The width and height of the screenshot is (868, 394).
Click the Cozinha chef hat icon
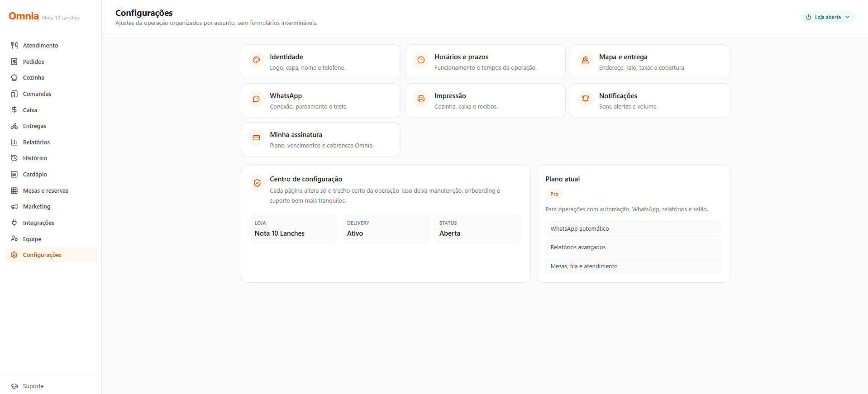pyautogui.click(x=14, y=78)
